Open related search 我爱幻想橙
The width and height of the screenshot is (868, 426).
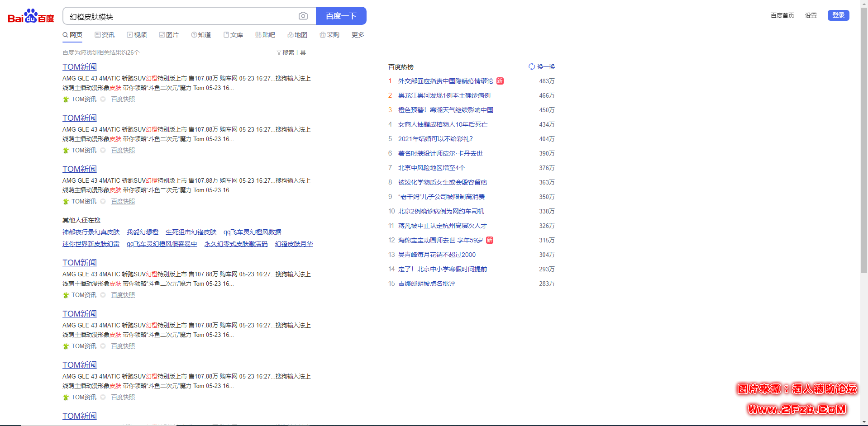pos(143,232)
